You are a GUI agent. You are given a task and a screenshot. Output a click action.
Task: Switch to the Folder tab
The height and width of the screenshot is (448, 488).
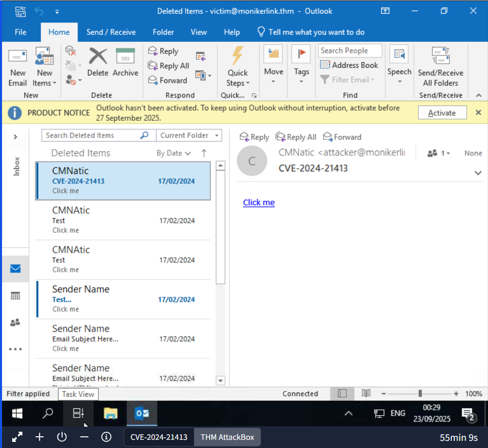pos(163,32)
